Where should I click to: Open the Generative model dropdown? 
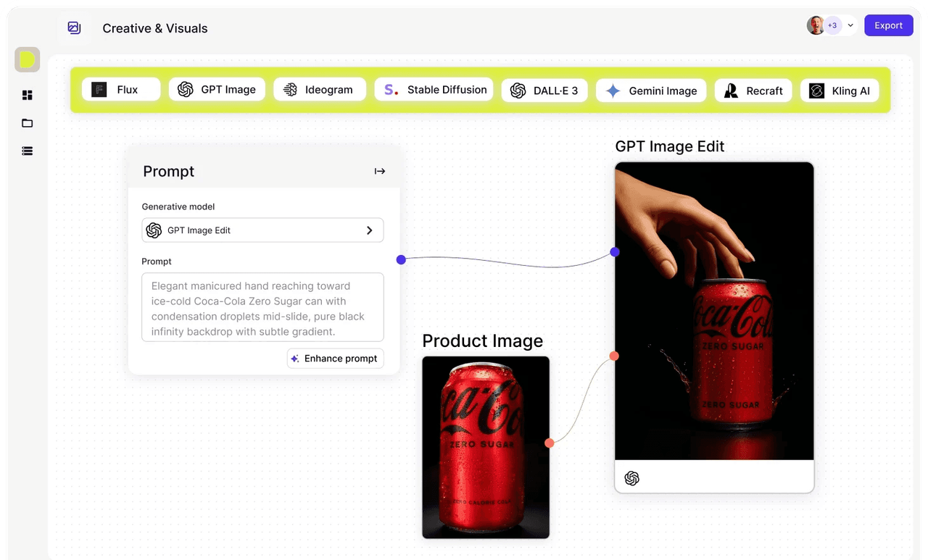pos(262,230)
